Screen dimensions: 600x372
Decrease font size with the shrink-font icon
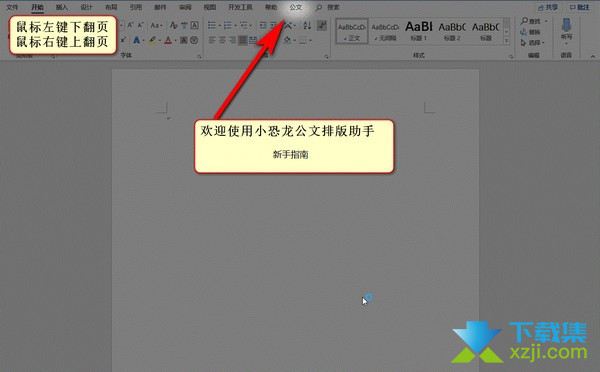click(x=140, y=25)
